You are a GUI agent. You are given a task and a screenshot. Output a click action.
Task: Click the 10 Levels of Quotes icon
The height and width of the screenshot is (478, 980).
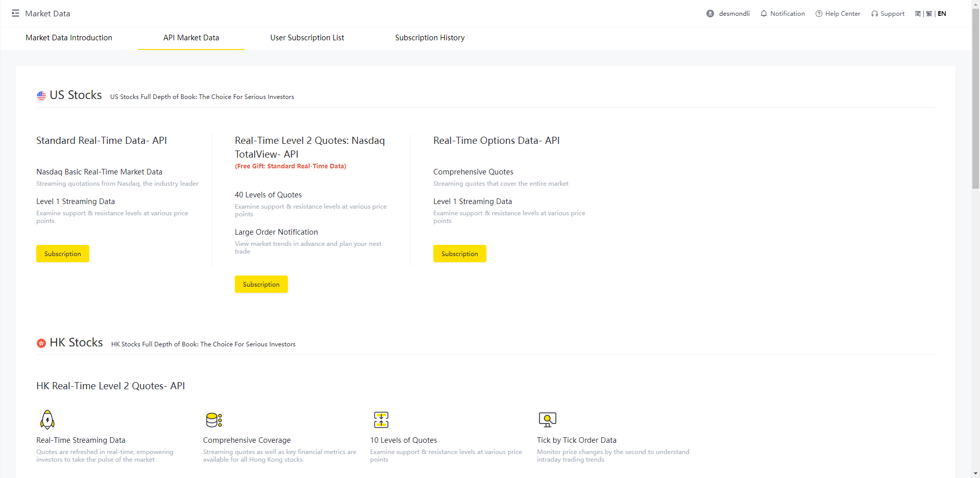(381, 420)
